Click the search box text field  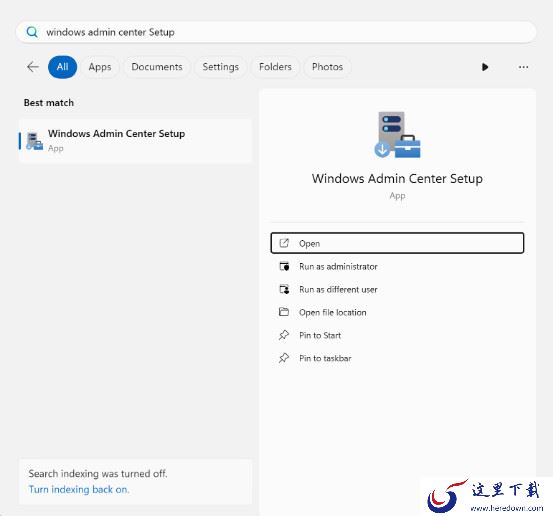tap(276, 32)
